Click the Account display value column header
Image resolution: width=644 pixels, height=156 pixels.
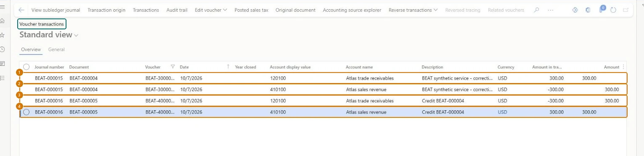click(x=290, y=67)
